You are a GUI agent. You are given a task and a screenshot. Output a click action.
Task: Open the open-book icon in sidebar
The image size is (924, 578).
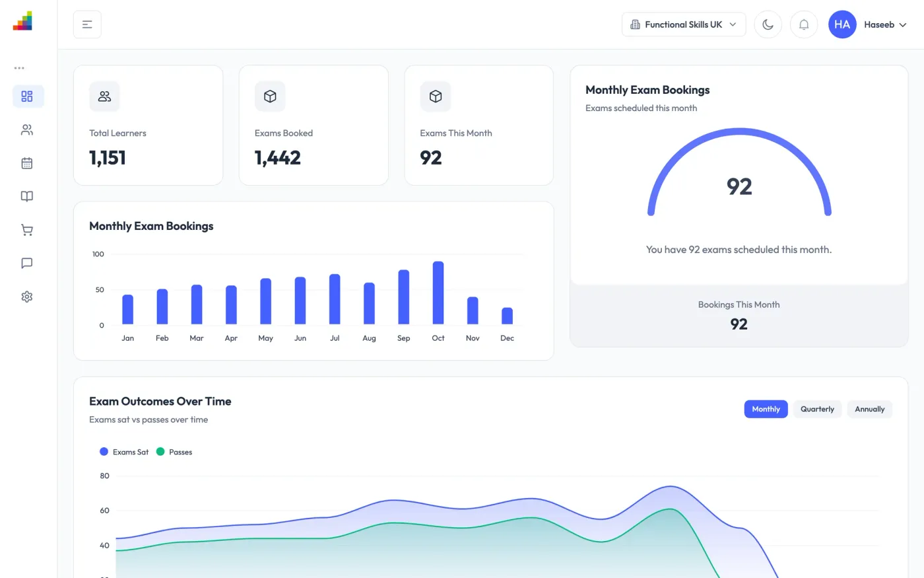[27, 196]
